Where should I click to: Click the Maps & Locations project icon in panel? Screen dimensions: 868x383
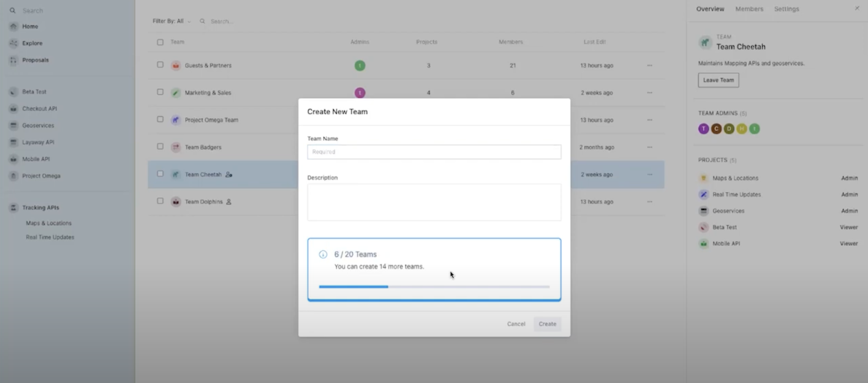(703, 178)
